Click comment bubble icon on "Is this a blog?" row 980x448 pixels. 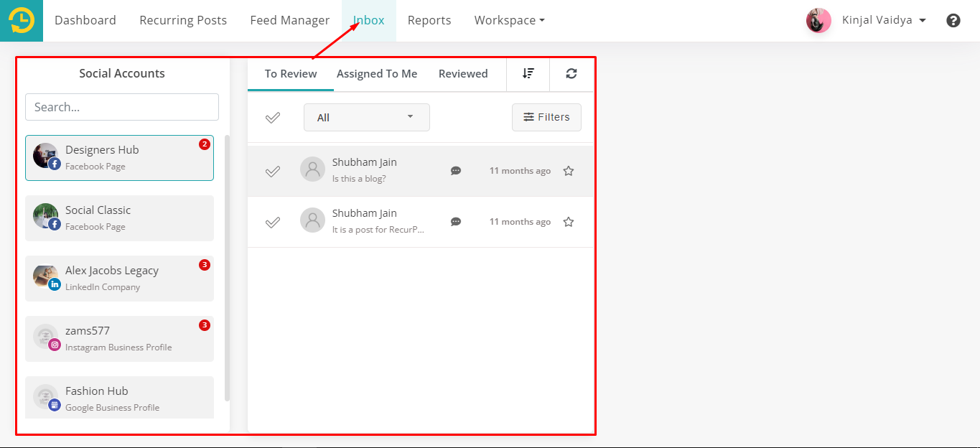[456, 171]
